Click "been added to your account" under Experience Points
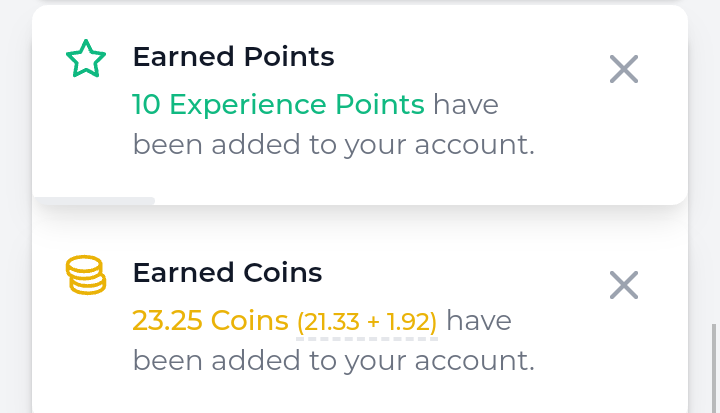The height and width of the screenshot is (413, 720). point(333,145)
